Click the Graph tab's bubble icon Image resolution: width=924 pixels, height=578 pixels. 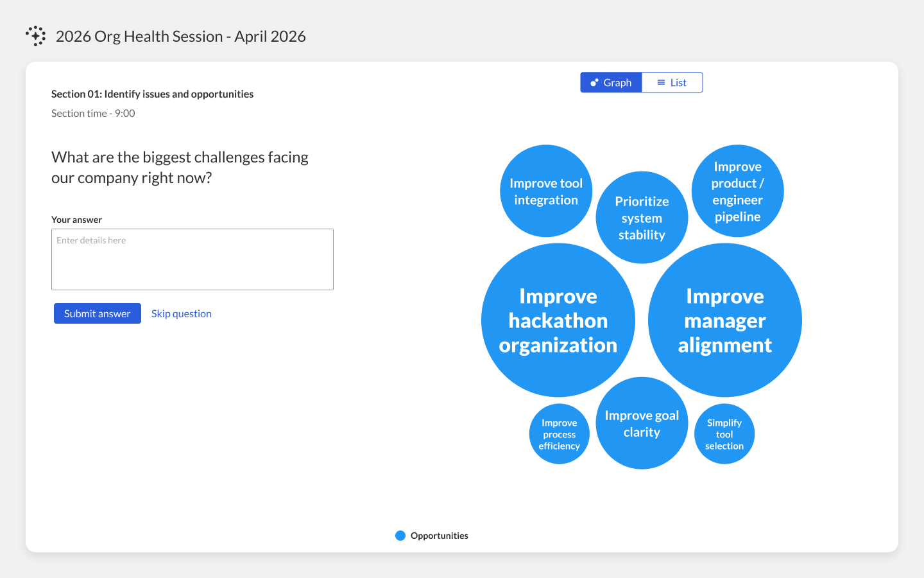(594, 82)
